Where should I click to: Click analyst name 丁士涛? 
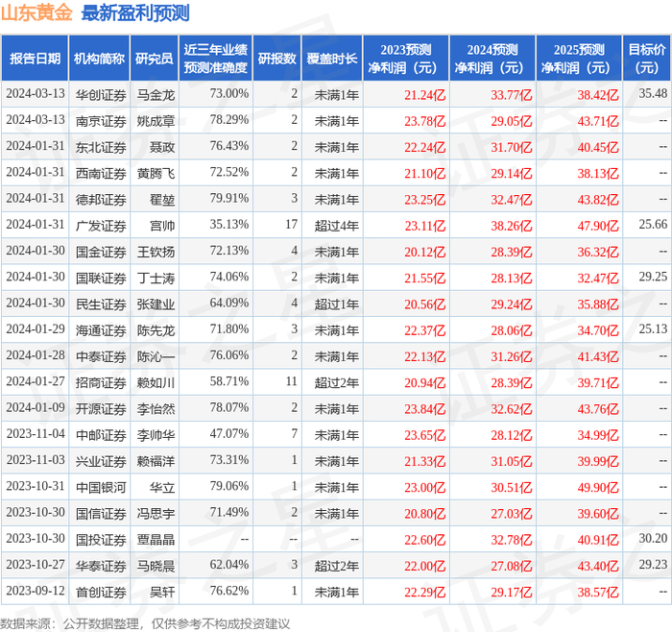[x=156, y=278]
